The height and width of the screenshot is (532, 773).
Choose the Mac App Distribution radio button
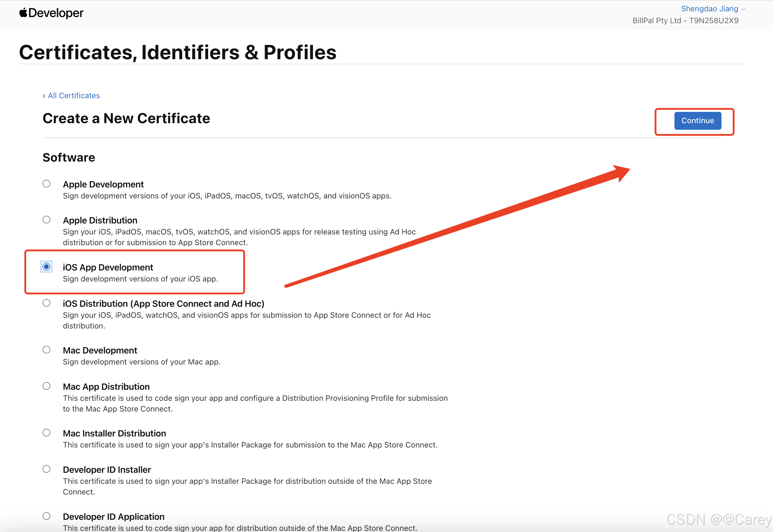pyautogui.click(x=46, y=386)
